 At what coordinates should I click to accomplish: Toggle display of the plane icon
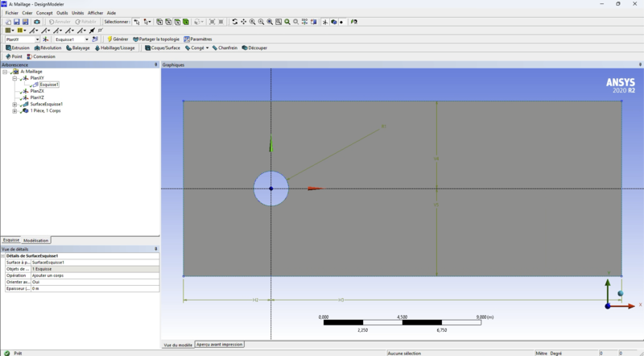click(x=325, y=22)
